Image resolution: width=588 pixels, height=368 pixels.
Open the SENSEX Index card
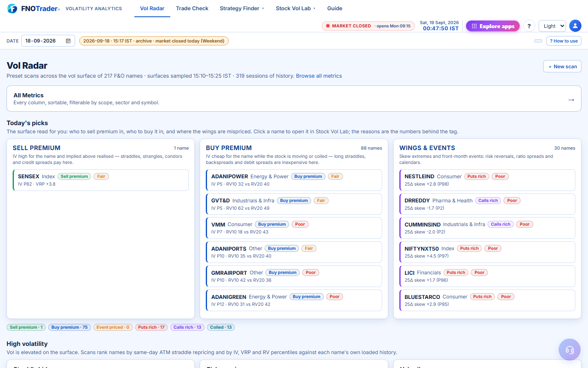point(100,180)
